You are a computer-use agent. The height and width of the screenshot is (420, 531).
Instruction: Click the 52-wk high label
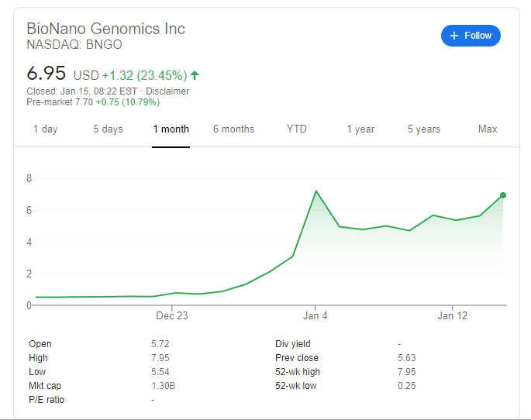click(x=299, y=372)
